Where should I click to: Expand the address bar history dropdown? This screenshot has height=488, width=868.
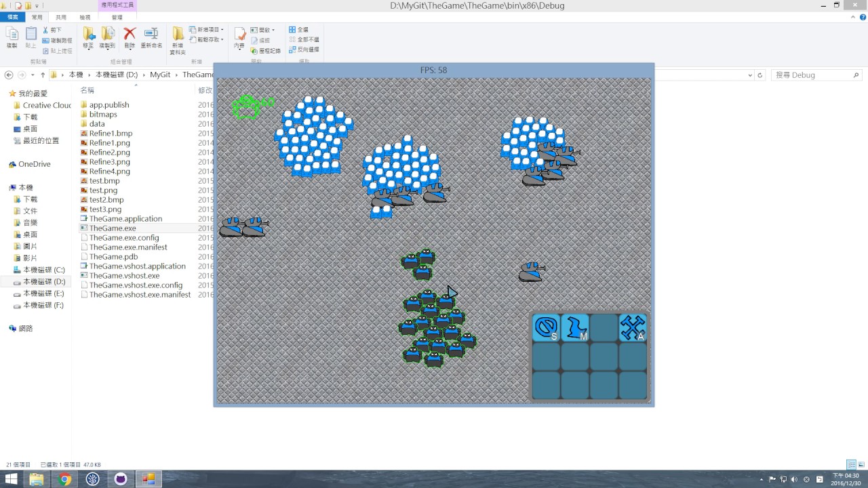click(749, 75)
